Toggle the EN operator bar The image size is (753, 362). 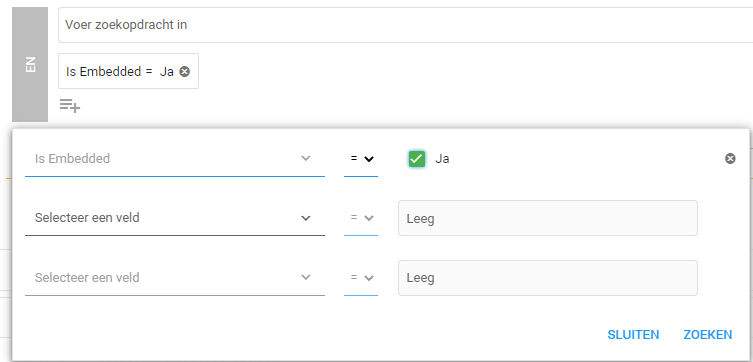tap(30, 64)
